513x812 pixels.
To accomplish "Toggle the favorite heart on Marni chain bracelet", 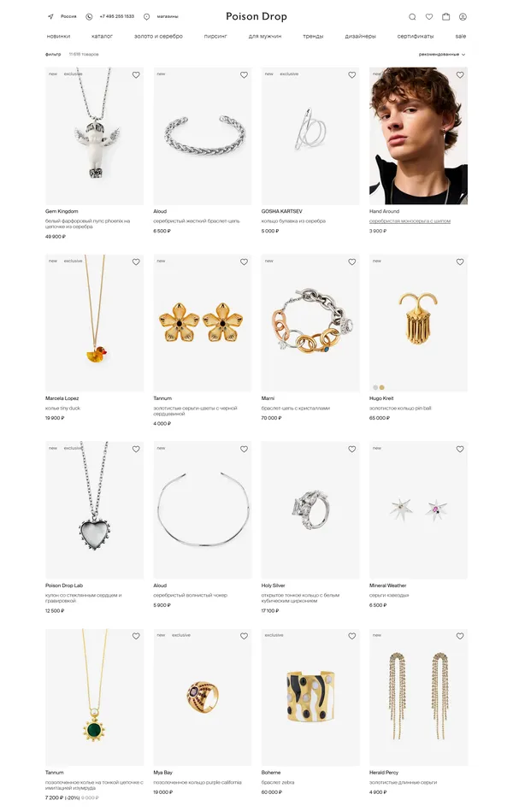I will pyautogui.click(x=352, y=262).
